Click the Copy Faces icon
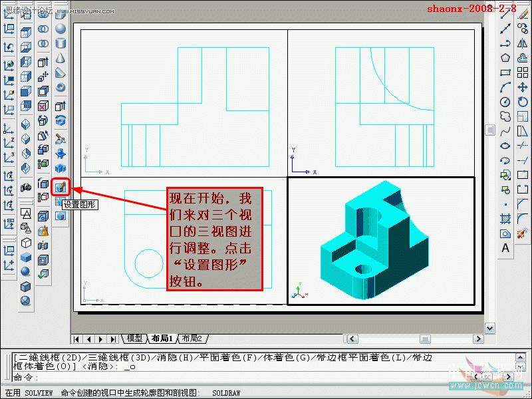The height and width of the screenshot is (399, 532). [x=43, y=150]
